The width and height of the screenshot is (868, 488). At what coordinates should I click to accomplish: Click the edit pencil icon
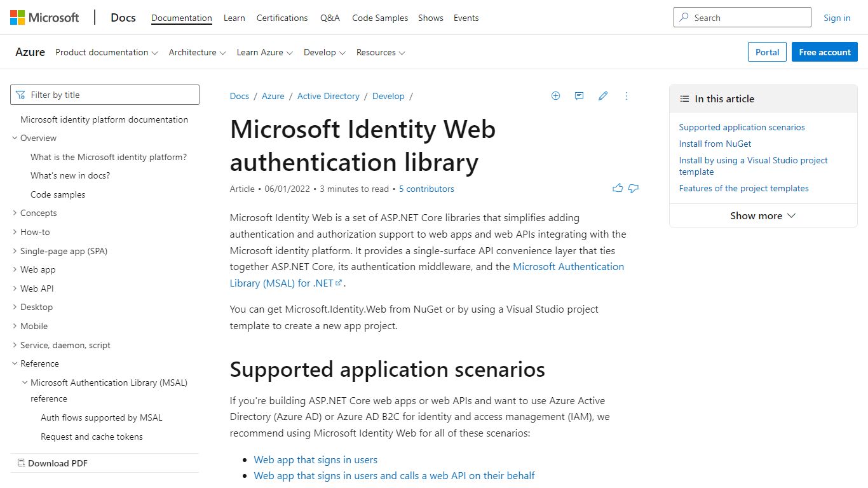pos(603,96)
